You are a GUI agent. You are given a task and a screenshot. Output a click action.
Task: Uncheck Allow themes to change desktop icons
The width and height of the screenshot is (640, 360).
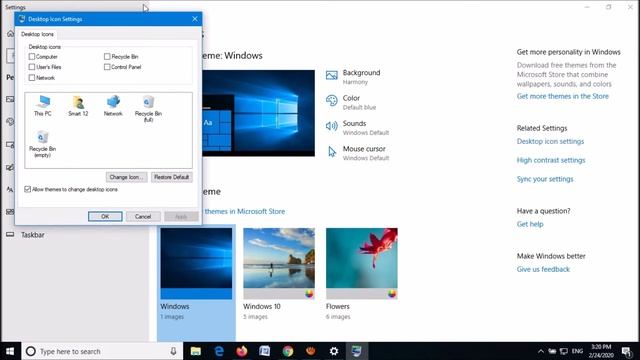27,189
